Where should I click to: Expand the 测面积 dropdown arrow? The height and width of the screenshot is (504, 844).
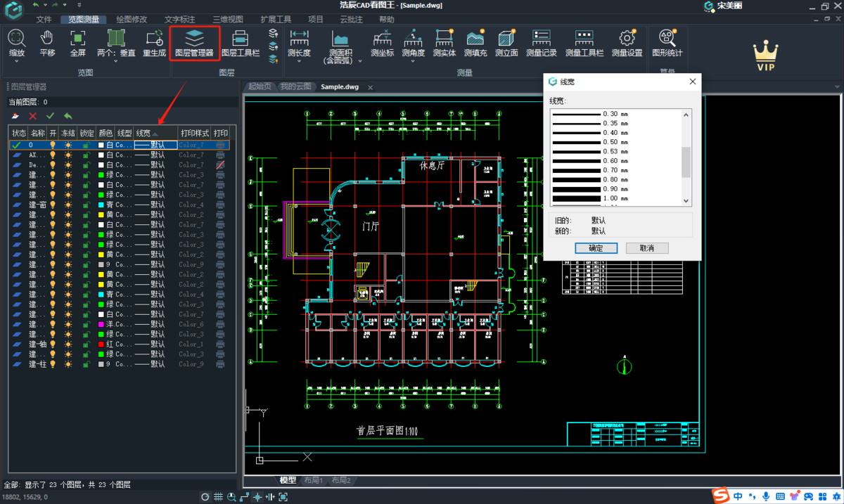coord(360,61)
